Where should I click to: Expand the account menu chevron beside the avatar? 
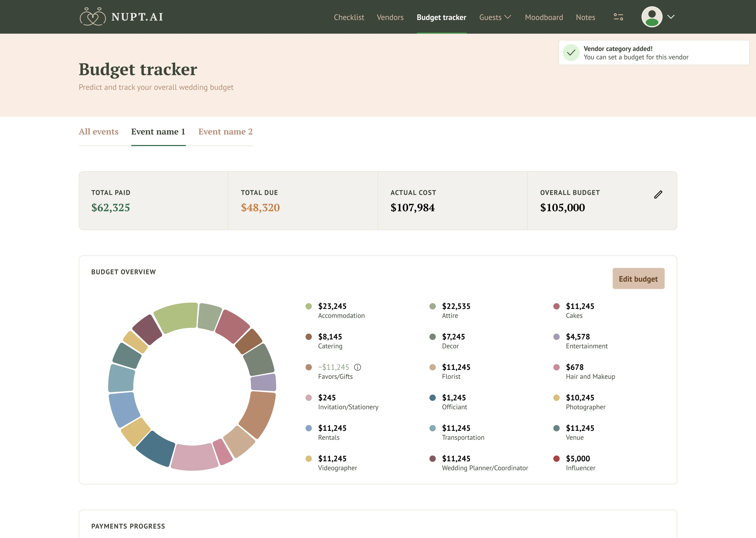671,17
